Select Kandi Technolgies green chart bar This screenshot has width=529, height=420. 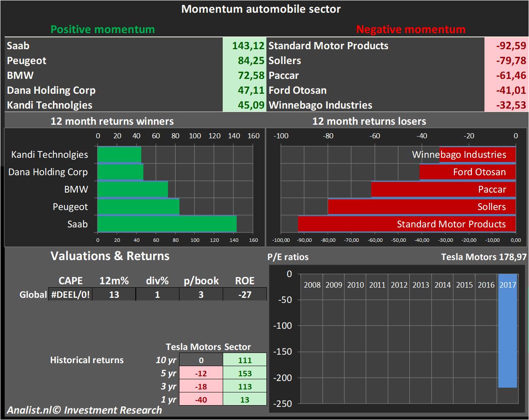tap(119, 154)
